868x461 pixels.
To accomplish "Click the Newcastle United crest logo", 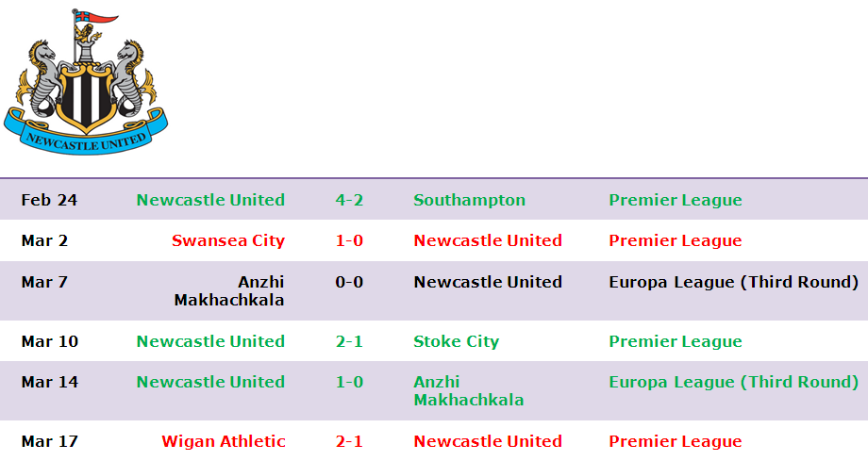I will [86, 82].
